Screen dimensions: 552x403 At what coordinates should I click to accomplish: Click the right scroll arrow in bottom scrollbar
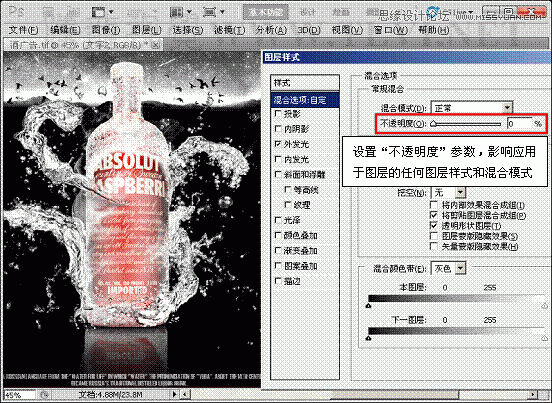[533, 395]
